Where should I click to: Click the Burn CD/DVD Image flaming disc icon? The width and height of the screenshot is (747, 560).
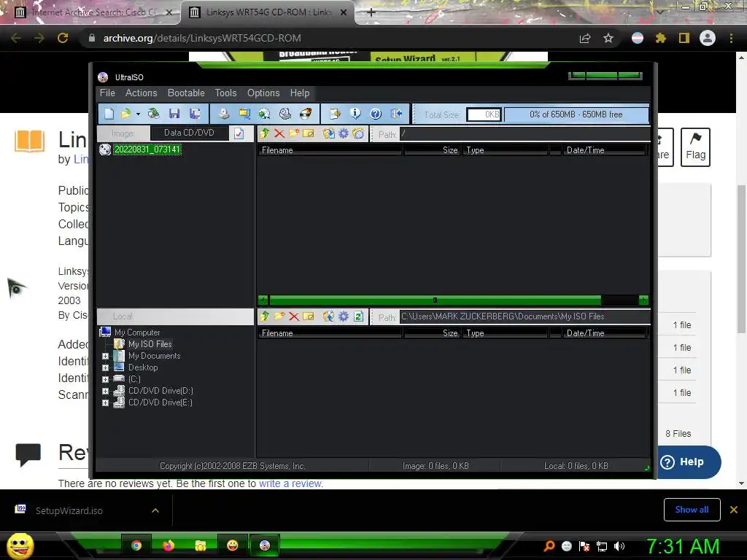coord(306,114)
